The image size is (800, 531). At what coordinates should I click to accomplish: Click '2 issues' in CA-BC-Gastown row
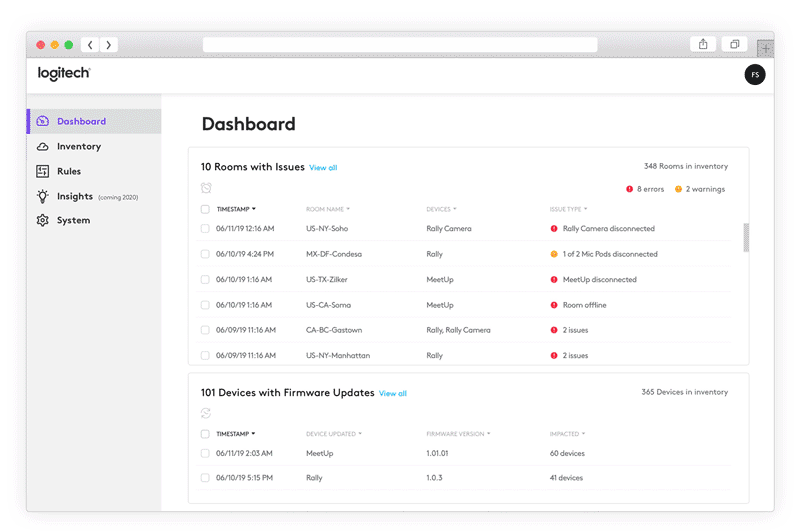(575, 330)
